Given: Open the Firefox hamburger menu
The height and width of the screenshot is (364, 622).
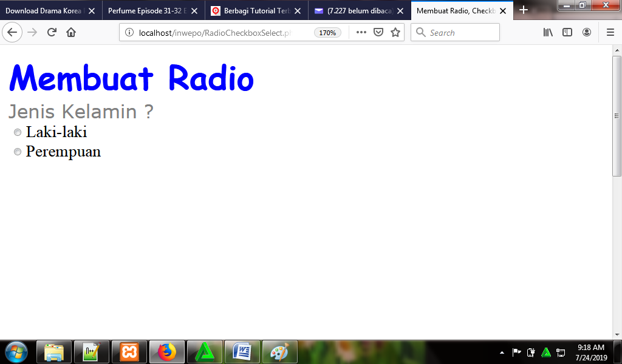Looking at the screenshot, I should [610, 32].
